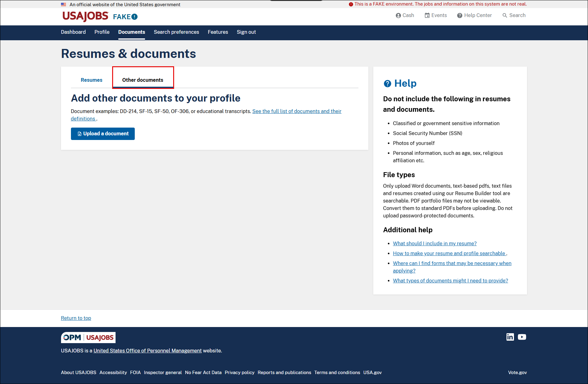Click the red warning icon beside the FAKE notice
588x384 pixels.
[x=351, y=4]
